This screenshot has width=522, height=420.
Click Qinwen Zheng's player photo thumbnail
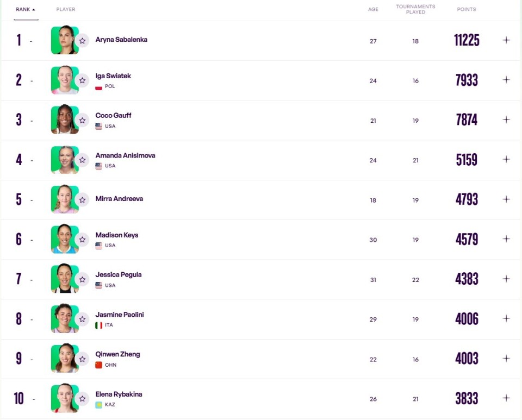[x=65, y=358]
